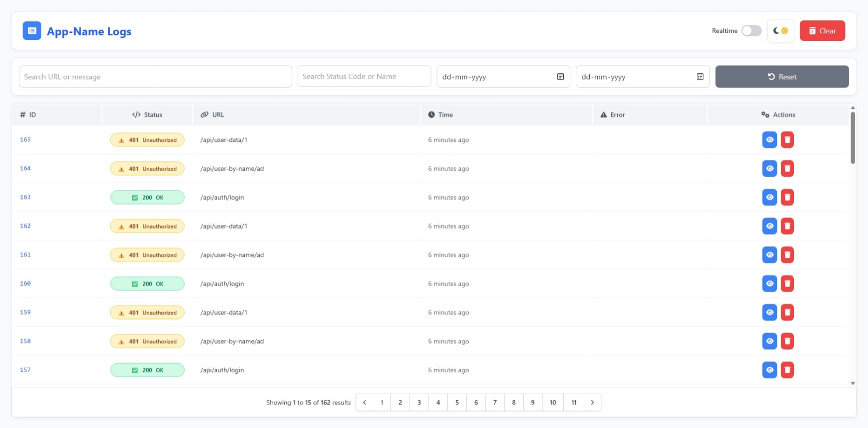Open pagination page 9
This screenshot has width=868, height=428.
(533, 403)
